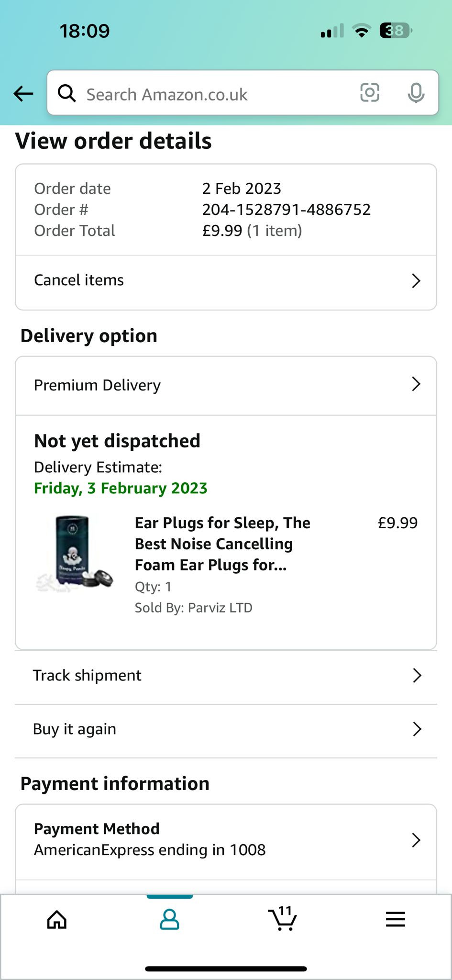Screen dimensions: 452x980
Task: Tap the Buy it again text
Action: point(75,729)
